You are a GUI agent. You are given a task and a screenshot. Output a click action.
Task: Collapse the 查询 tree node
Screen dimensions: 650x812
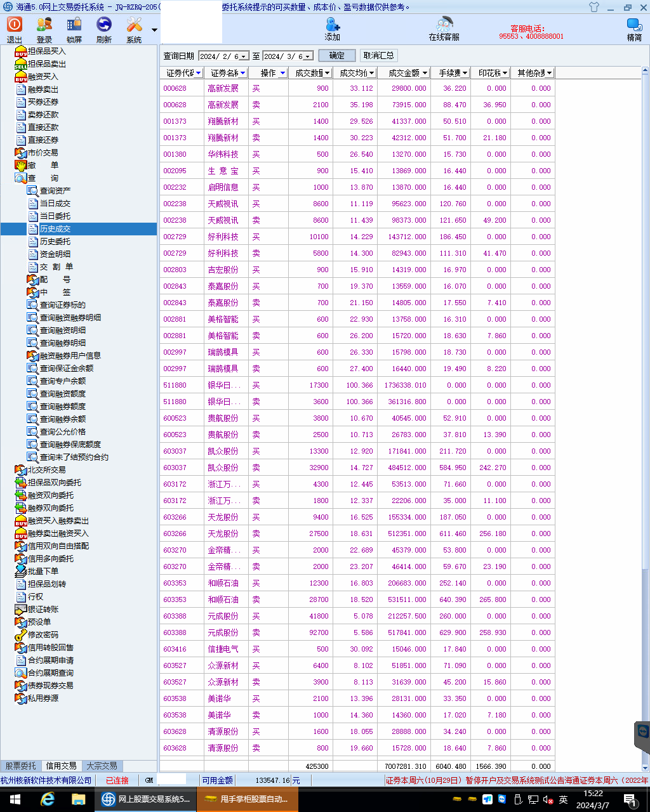pos(43,178)
